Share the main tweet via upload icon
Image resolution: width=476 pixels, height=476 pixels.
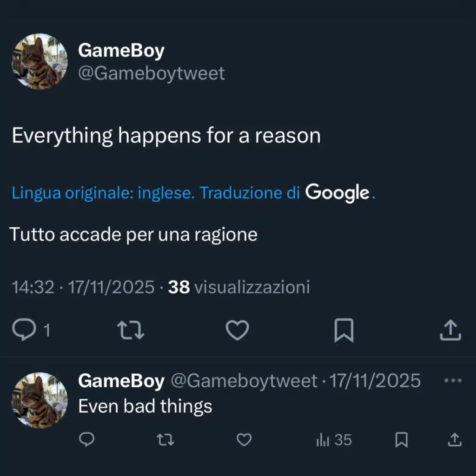(450, 330)
